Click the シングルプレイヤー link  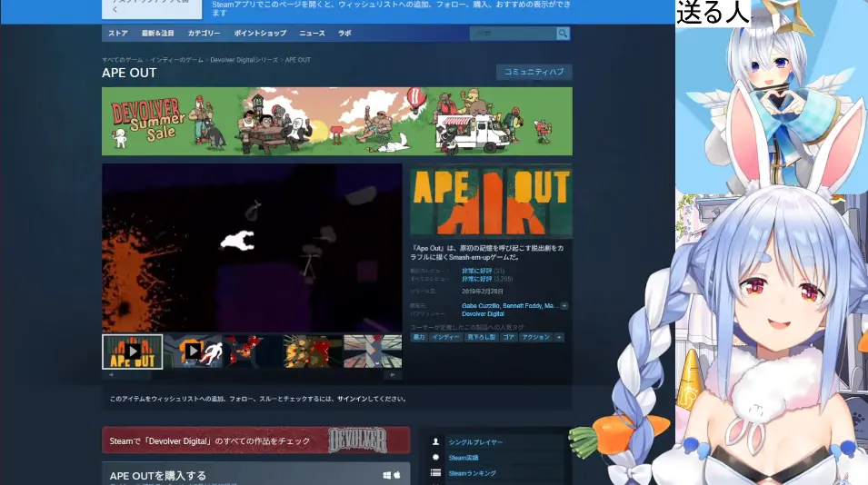475,442
